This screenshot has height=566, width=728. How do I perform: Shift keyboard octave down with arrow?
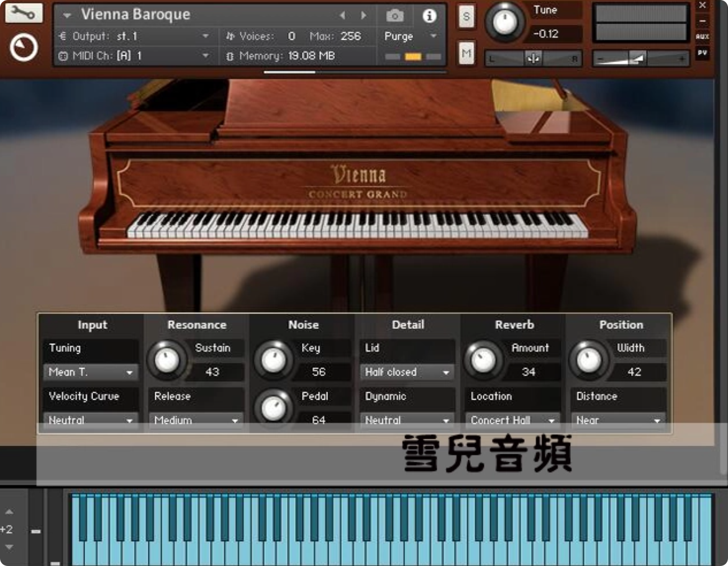9,547
